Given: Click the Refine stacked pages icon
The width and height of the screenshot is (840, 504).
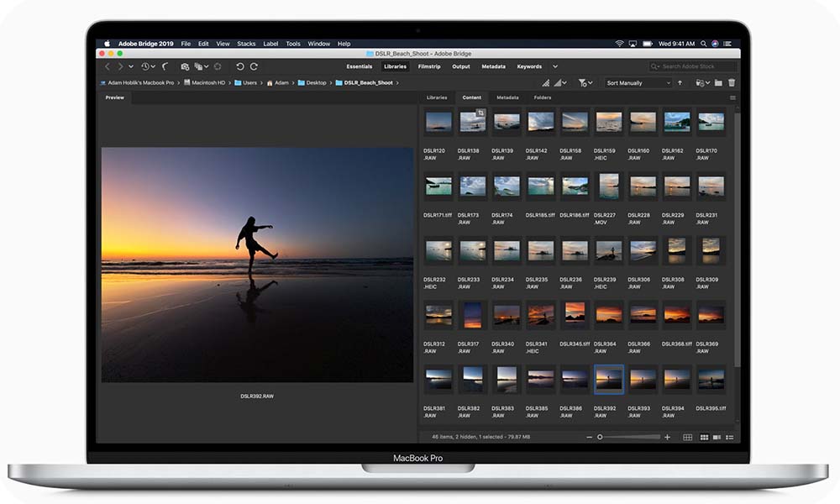Looking at the screenshot, I should click(x=198, y=66).
